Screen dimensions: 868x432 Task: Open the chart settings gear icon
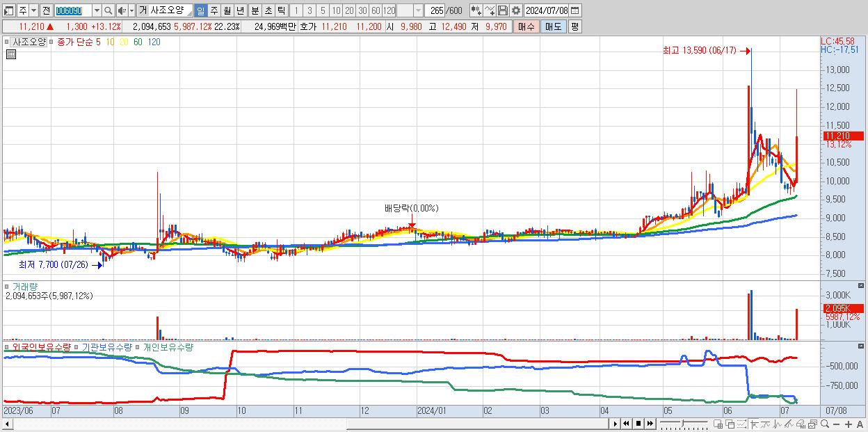[515, 10]
